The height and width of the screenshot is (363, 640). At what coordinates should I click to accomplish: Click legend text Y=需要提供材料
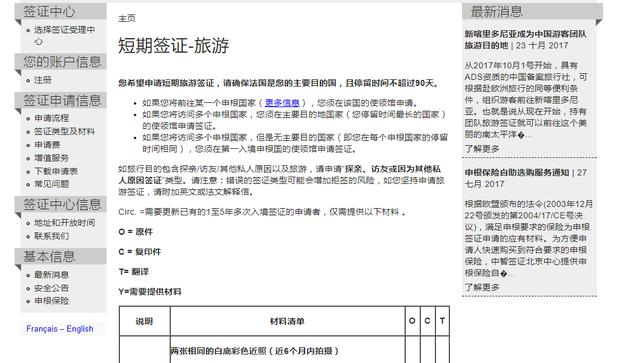pos(150,292)
